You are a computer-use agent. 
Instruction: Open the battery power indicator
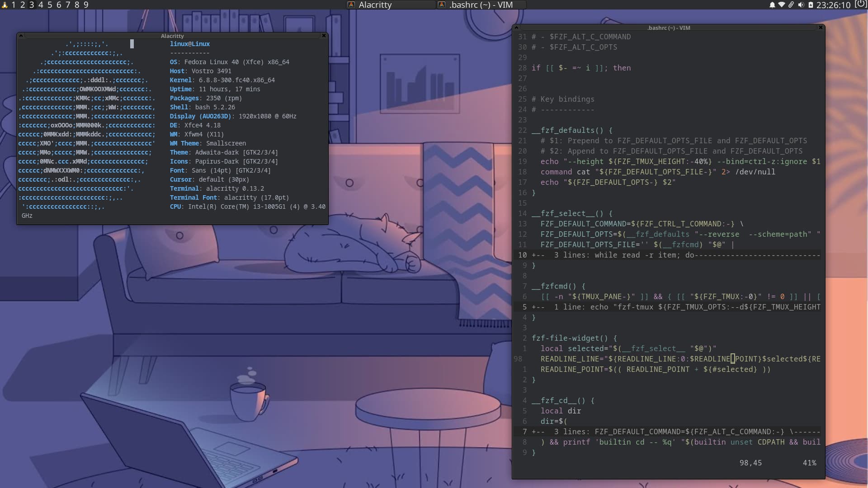point(811,5)
